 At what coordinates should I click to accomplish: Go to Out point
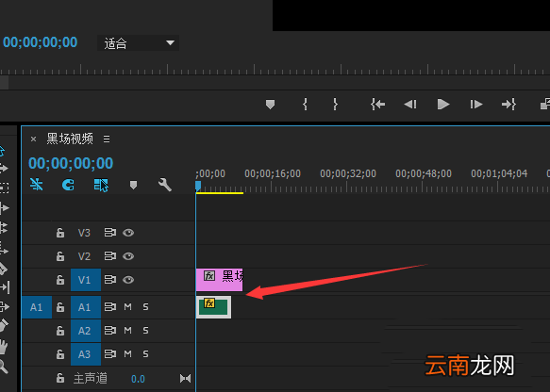point(508,105)
